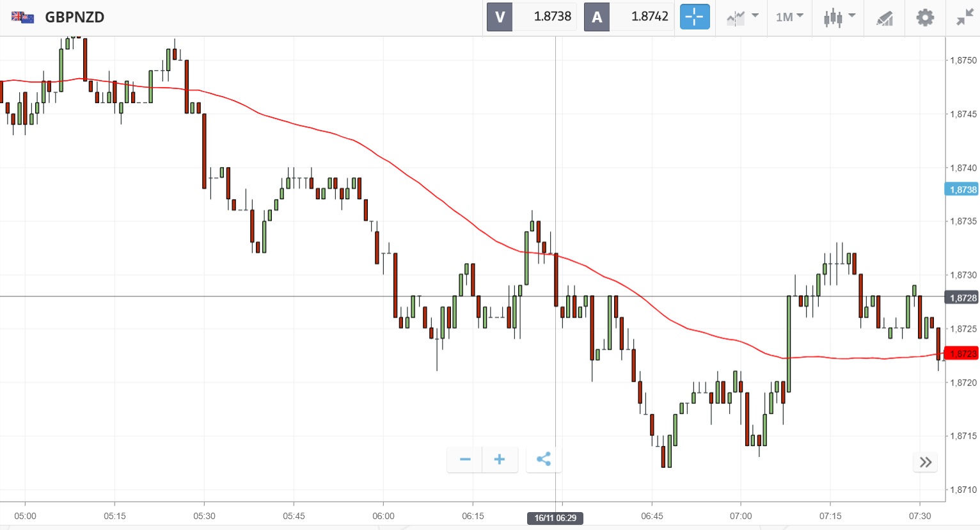The height and width of the screenshot is (530, 980).
Task: Expand the 1M timeframe dropdown
Action: point(789,17)
